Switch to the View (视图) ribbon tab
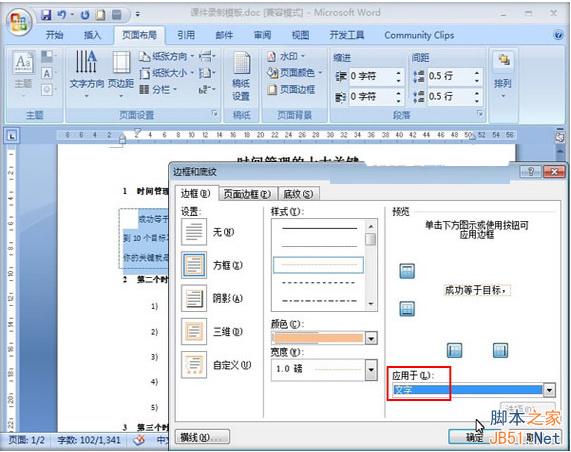Image resolution: width=571 pixels, height=452 pixels. (301, 35)
